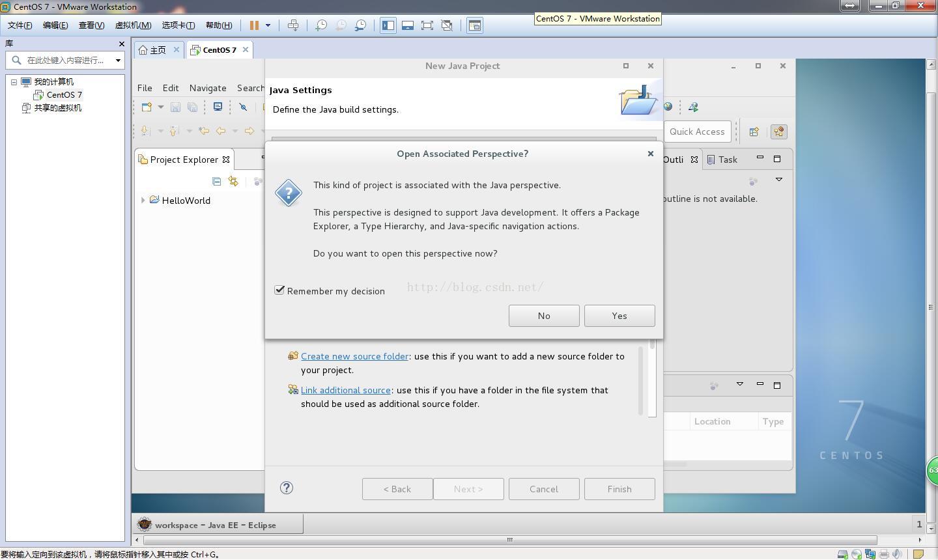Click the Finish button in New Java Project

(x=619, y=489)
